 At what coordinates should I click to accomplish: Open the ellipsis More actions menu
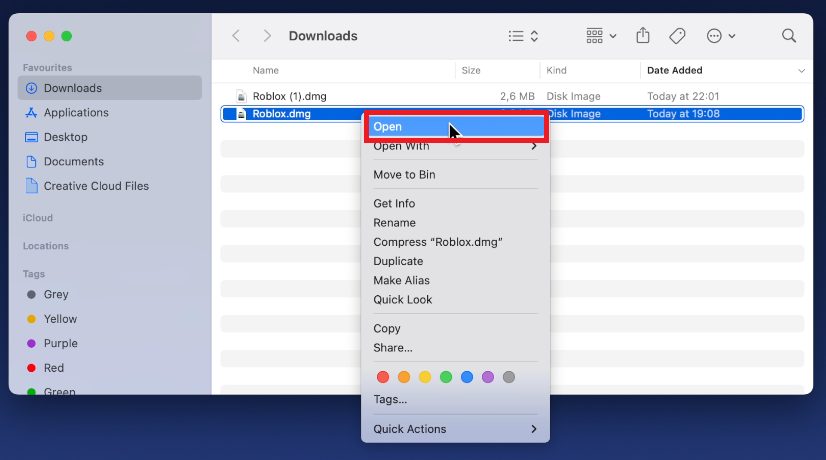tap(720, 36)
